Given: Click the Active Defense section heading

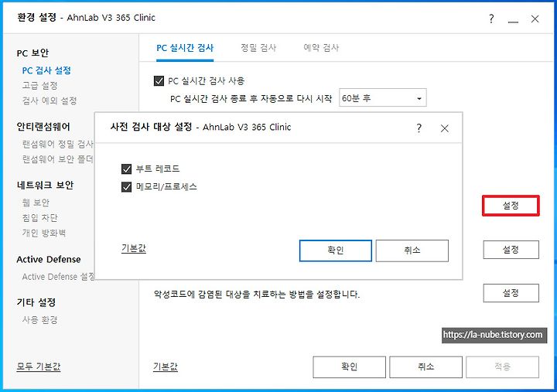Looking at the screenshot, I should pos(49,260).
